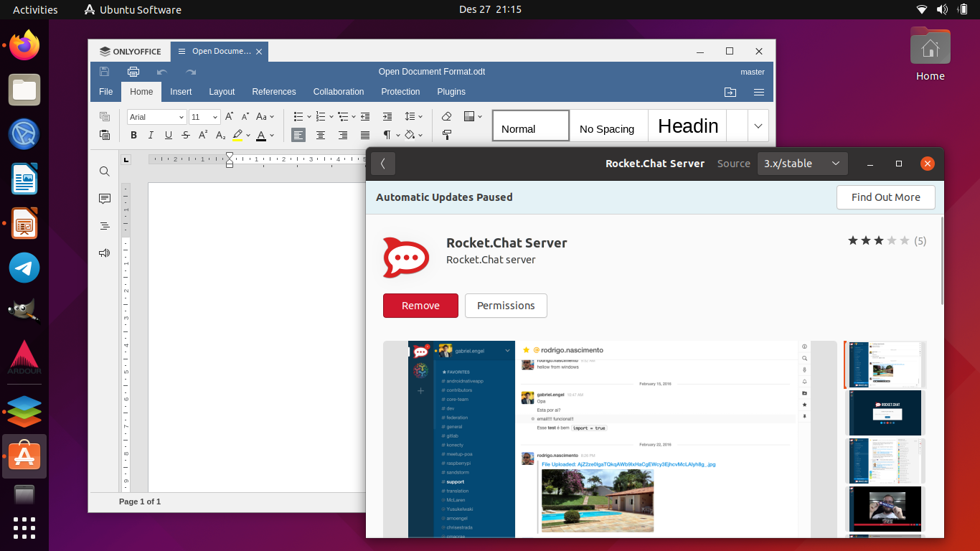980x551 pixels.
Task: Click Open File Location icon in ONLYOFFICE
Action: 730,92
